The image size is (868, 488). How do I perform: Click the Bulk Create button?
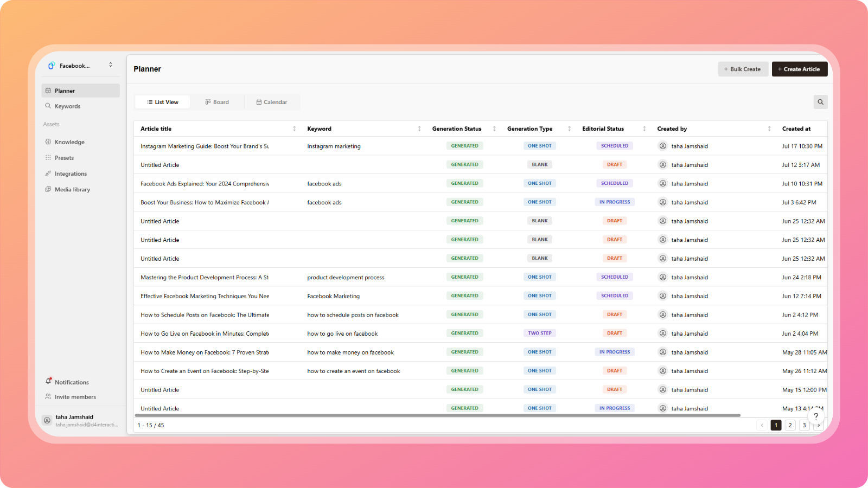click(x=743, y=69)
